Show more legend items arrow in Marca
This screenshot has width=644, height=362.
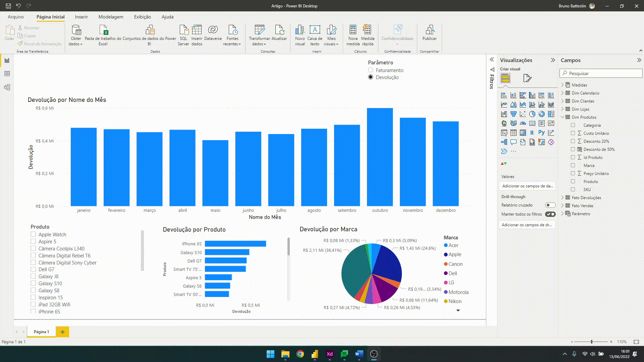point(458,310)
